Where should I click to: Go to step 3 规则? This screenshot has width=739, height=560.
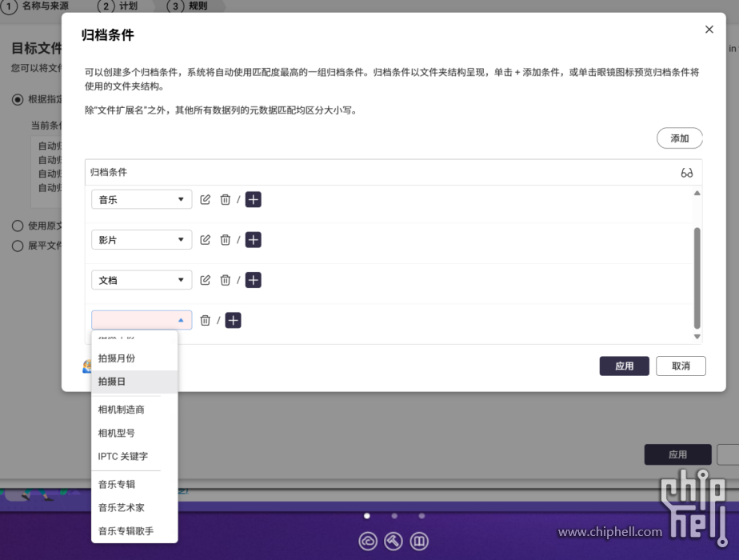[x=187, y=6]
